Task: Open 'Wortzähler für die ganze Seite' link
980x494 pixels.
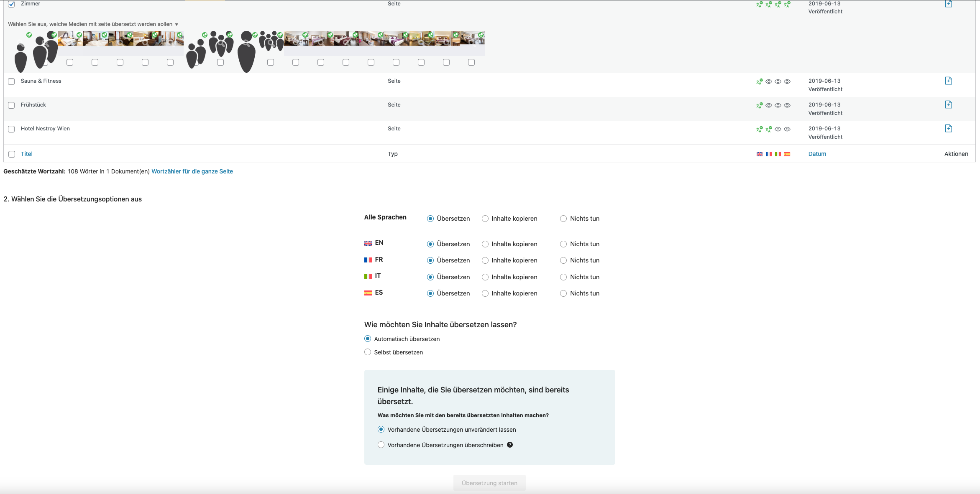Action: pyautogui.click(x=192, y=171)
